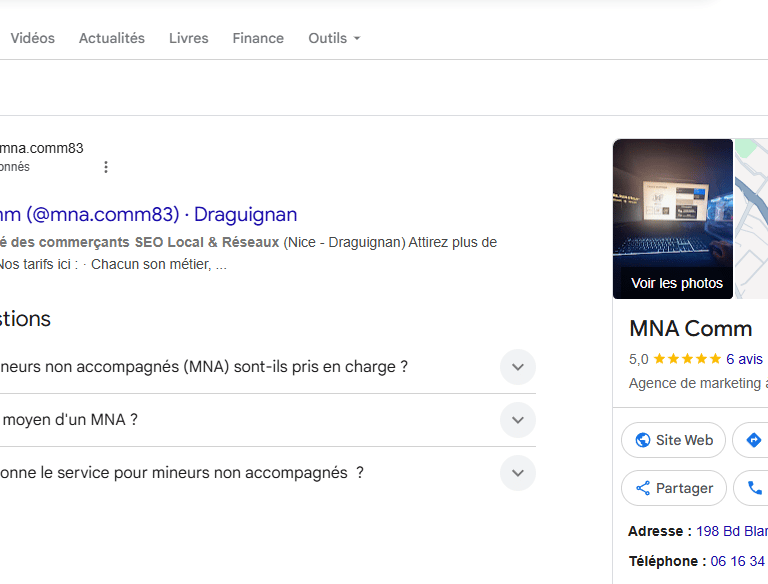Click the Partager button

click(x=674, y=488)
